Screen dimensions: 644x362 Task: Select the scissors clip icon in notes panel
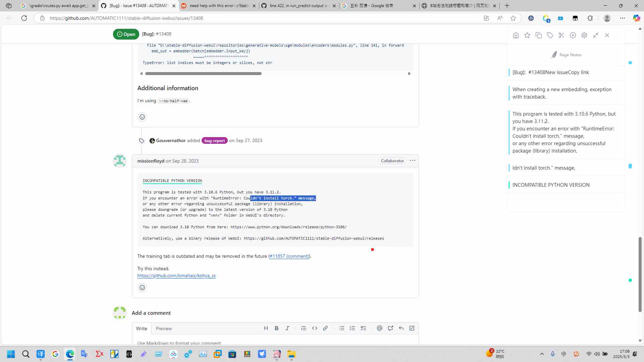(561, 35)
